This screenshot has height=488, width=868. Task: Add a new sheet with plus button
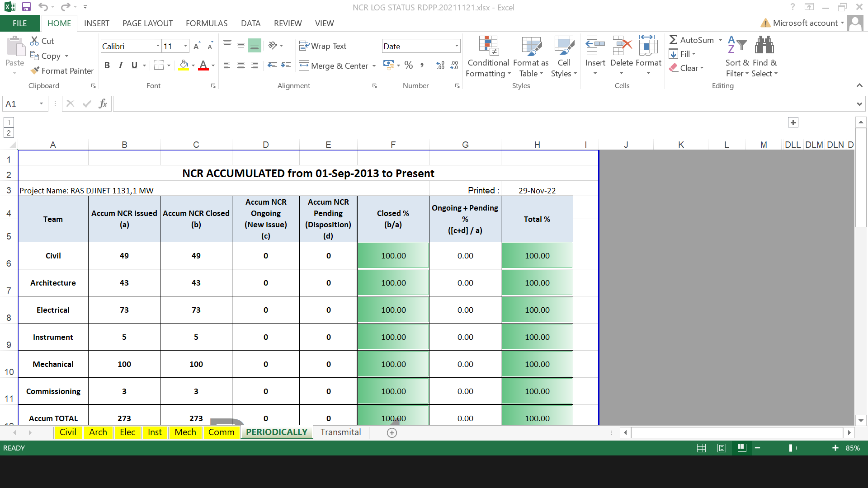392,432
